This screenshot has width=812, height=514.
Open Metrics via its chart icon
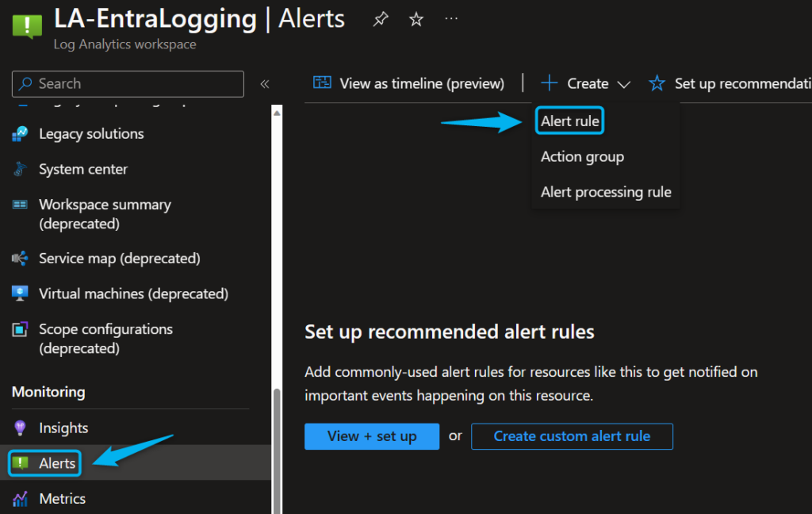pos(21,498)
